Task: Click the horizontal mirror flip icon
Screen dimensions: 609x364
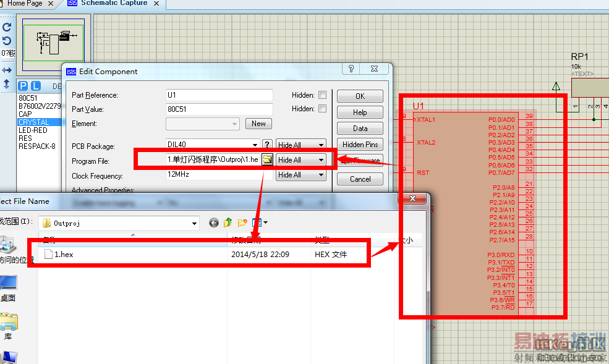Action: click(7, 70)
